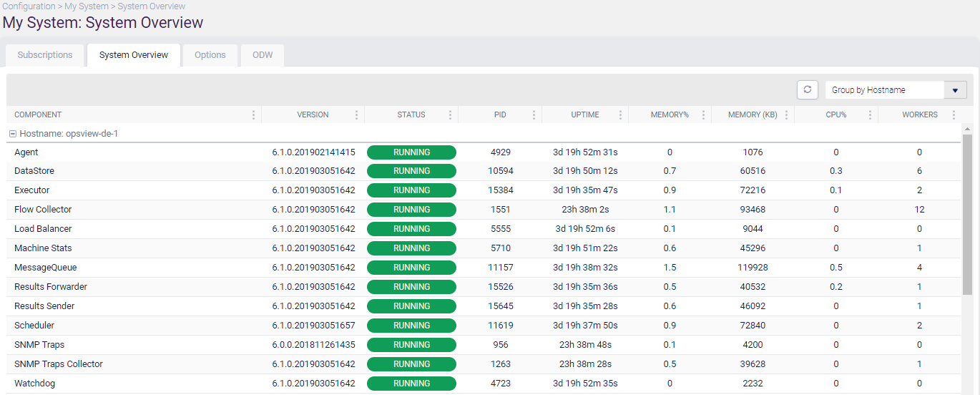
Task: Click the RUNNING status badge for Agent
Action: (411, 152)
